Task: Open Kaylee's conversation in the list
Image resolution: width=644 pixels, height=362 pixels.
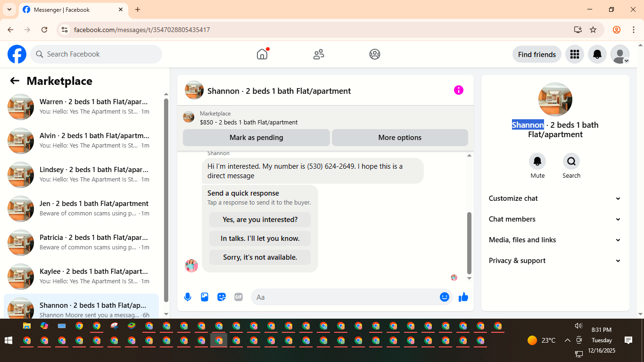Action: pyautogui.click(x=81, y=277)
